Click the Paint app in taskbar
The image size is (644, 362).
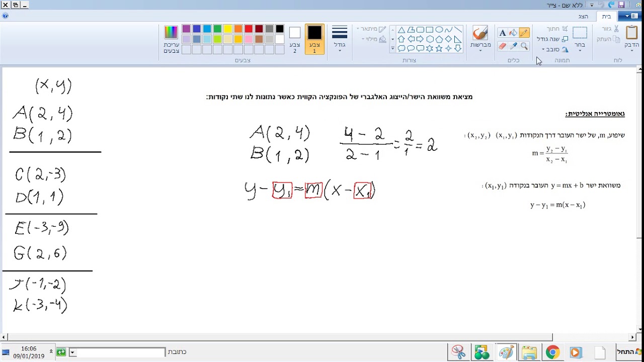pos(506,352)
